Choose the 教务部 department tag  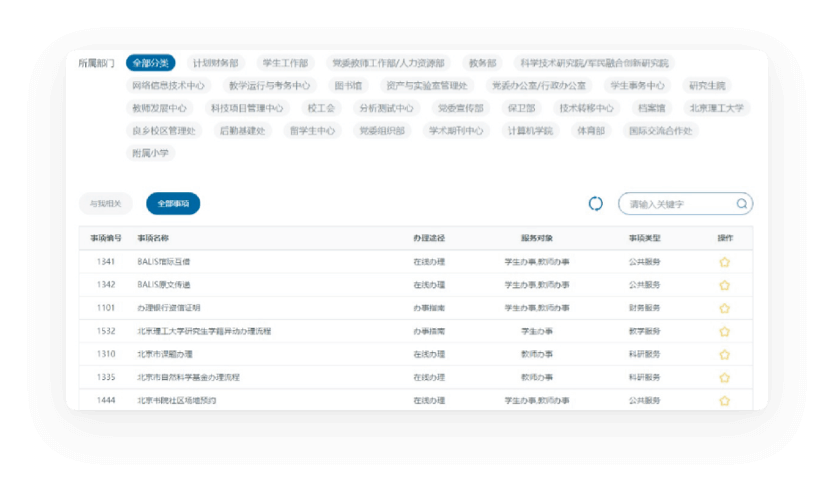click(x=482, y=63)
